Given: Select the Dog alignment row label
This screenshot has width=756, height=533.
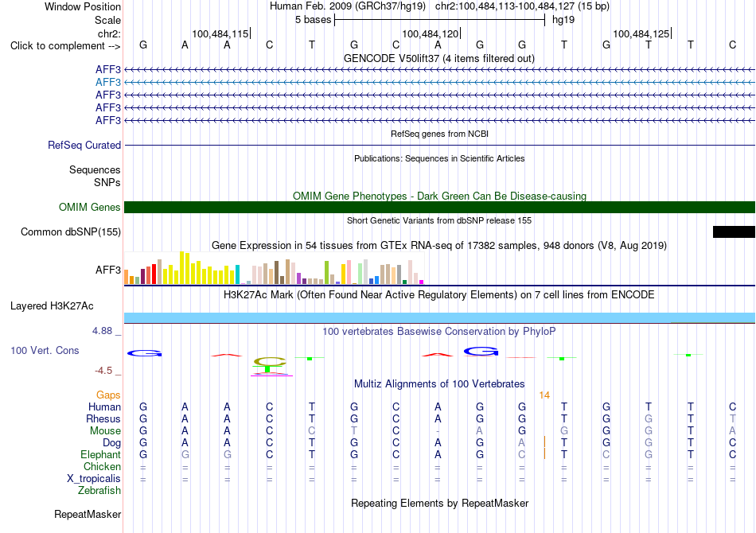Looking at the screenshot, I should (111, 443).
